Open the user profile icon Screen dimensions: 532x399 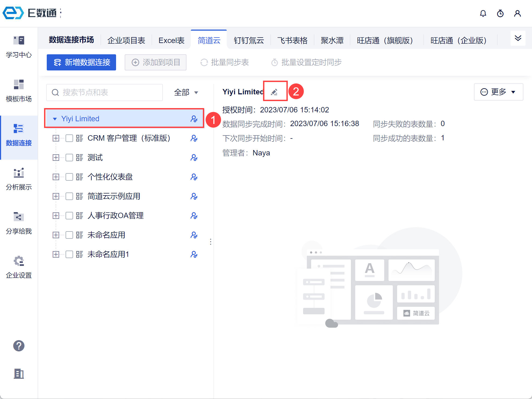(x=517, y=13)
